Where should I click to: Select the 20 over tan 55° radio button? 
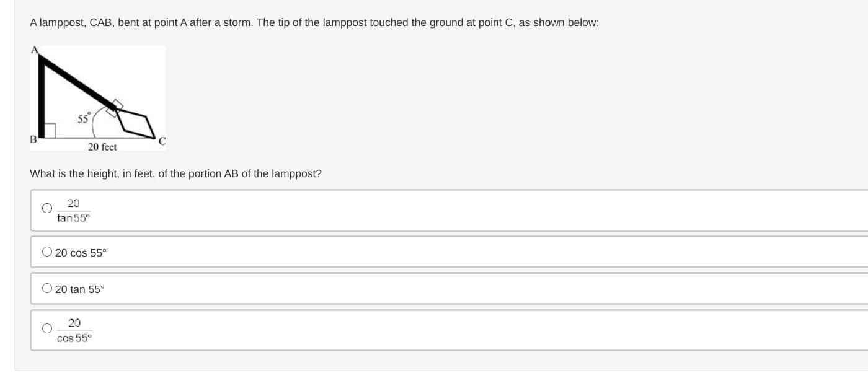coord(47,208)
